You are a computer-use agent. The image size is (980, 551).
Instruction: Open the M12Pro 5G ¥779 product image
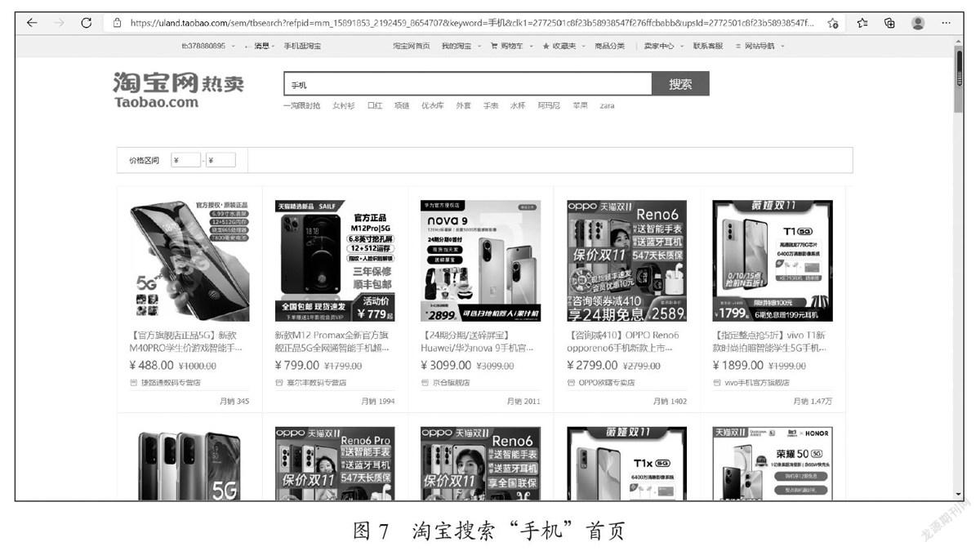click(x=335, y=260)
